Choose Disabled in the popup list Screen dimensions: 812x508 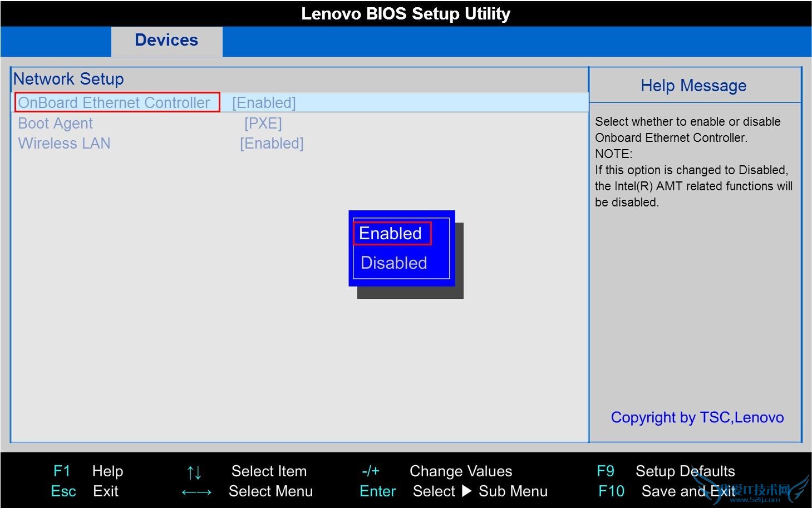tap(394, 263)
